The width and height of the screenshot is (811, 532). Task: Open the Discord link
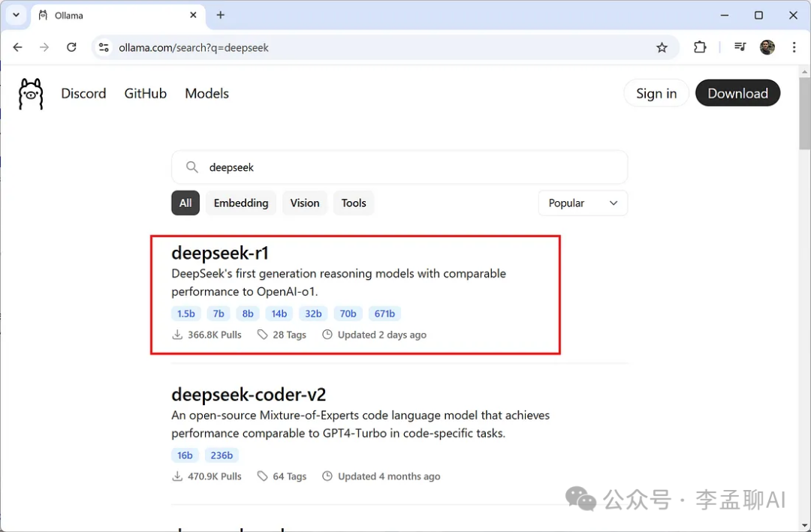[83, 94]
